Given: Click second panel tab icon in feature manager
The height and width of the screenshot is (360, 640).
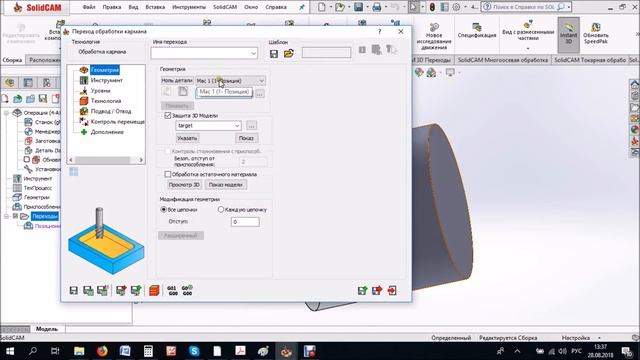Looking at the screenshot, I should [x=28, y=83].
